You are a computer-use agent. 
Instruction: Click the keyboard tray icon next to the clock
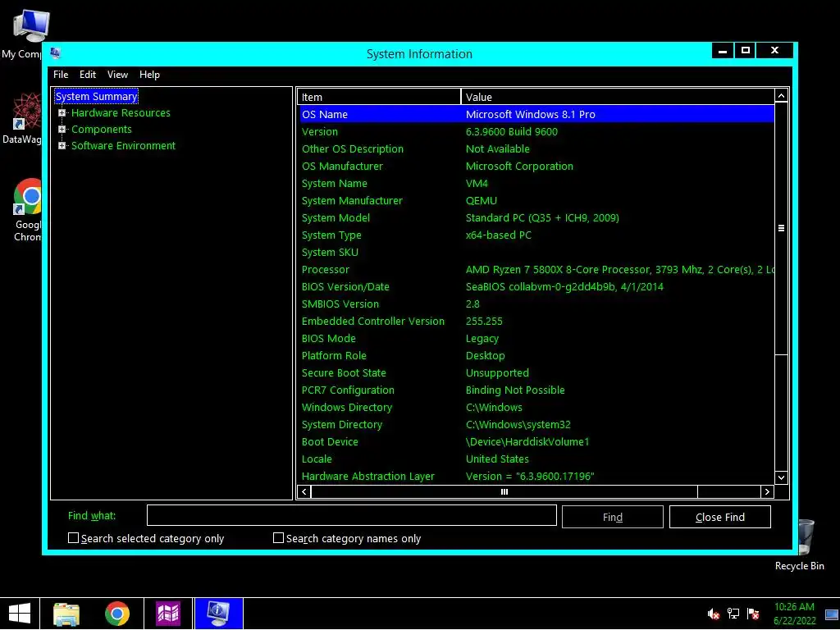click(x=832, y=614)
